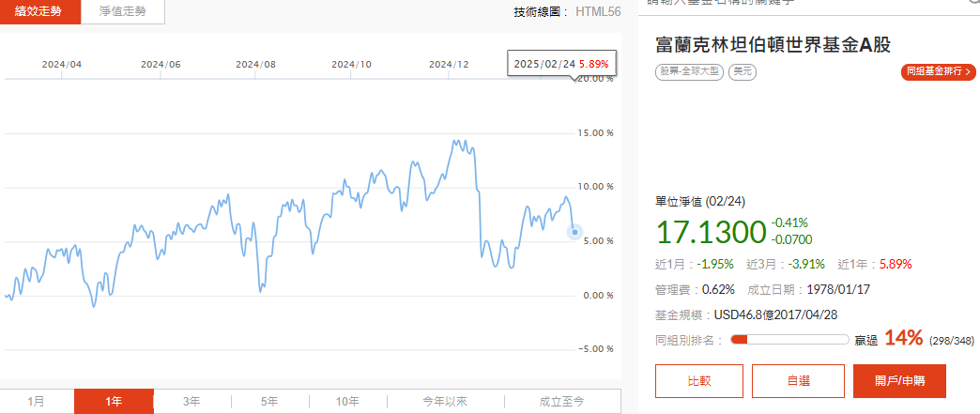Click the 美元 currency tag
The width and height of the screenshot is (980, 414).
tap(743, 72)
